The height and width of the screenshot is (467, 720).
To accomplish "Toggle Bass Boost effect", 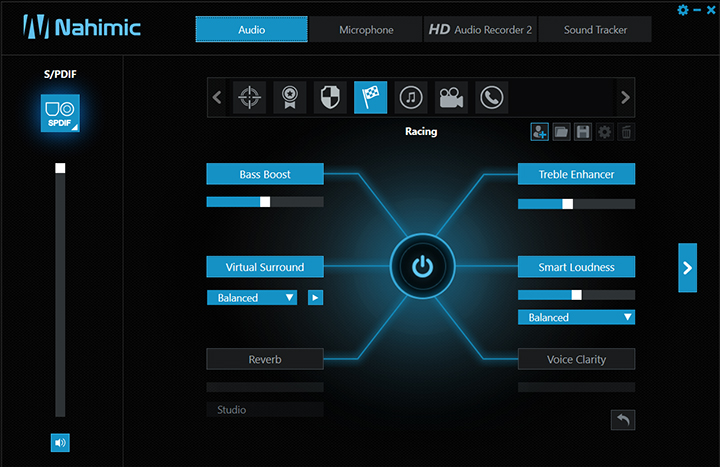I will 265,174.
